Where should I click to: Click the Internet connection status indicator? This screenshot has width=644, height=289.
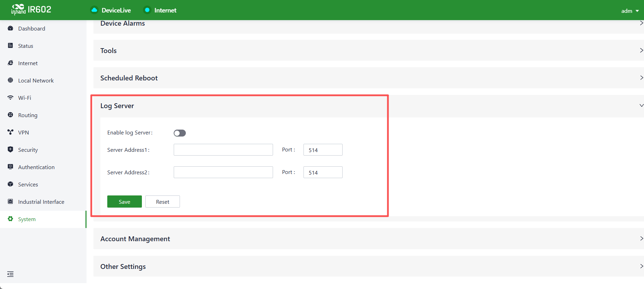[x=147, y=10]
